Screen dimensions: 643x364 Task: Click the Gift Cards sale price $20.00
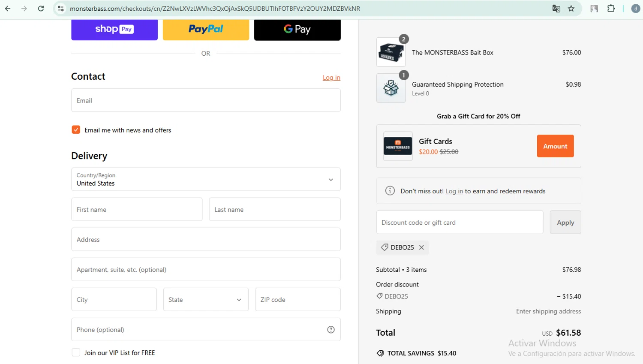[428, 152]
